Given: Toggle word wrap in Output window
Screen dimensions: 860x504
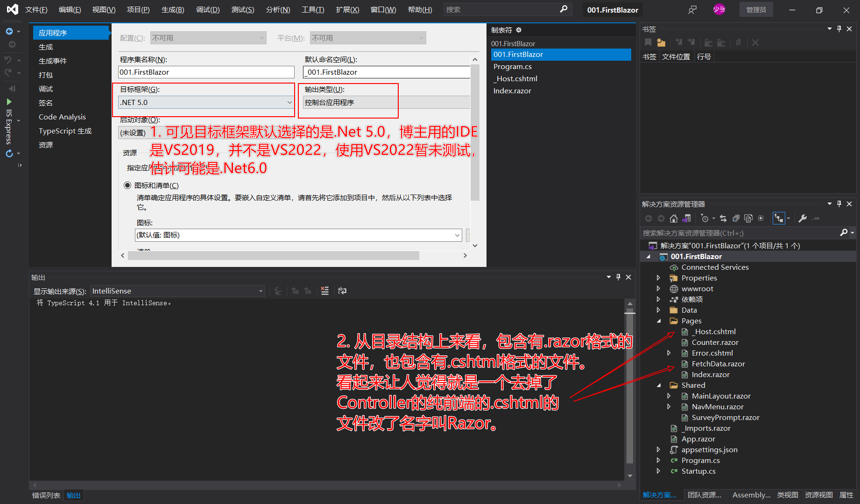Looking at the screenshot, I should (x=342, y=291).
